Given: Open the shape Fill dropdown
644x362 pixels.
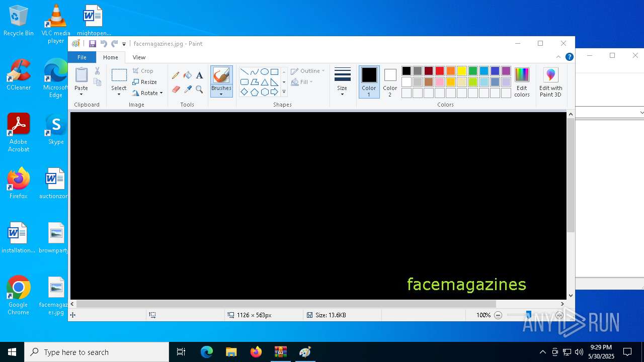Looking at the screenshot, I should pos(302,82).
